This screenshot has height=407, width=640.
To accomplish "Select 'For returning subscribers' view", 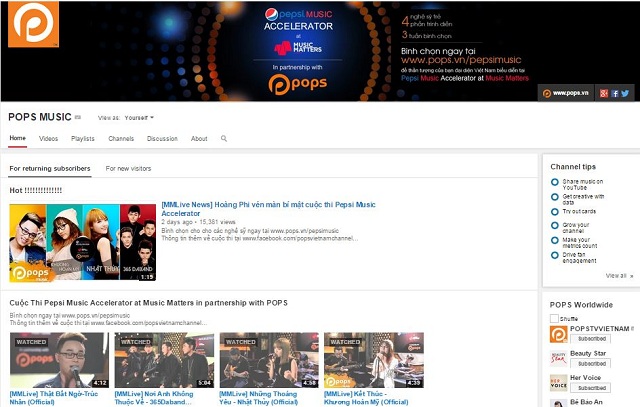I will (x=50, y=169).
